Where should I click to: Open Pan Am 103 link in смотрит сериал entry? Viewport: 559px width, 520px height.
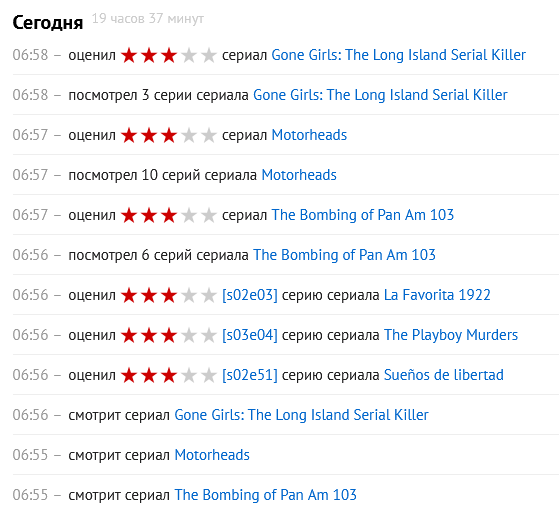click(x=266, y=495)
